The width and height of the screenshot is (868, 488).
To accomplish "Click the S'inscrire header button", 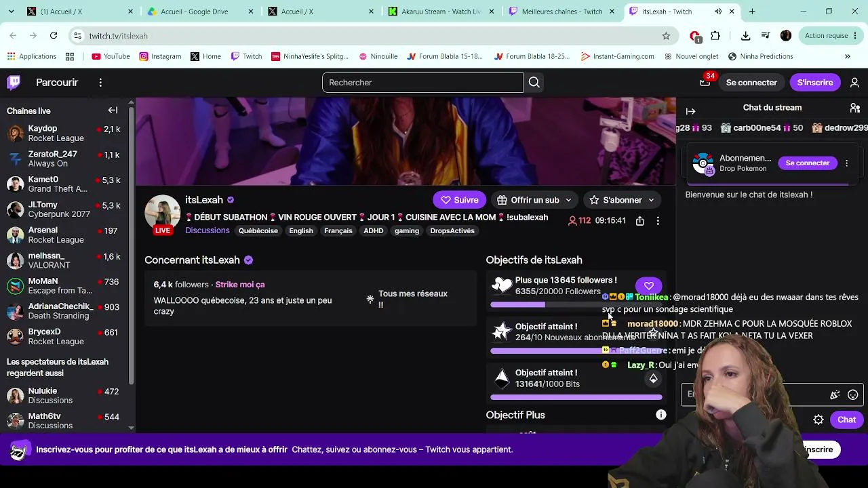I will (x=815, y=83).
